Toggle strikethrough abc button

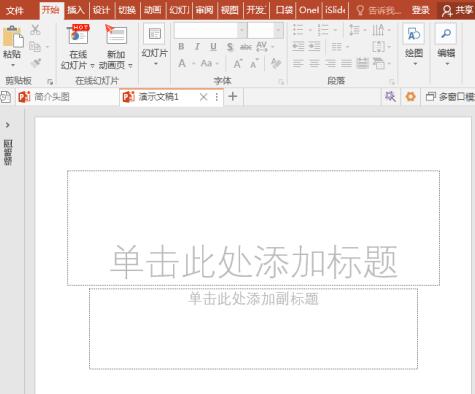point(246,47)
